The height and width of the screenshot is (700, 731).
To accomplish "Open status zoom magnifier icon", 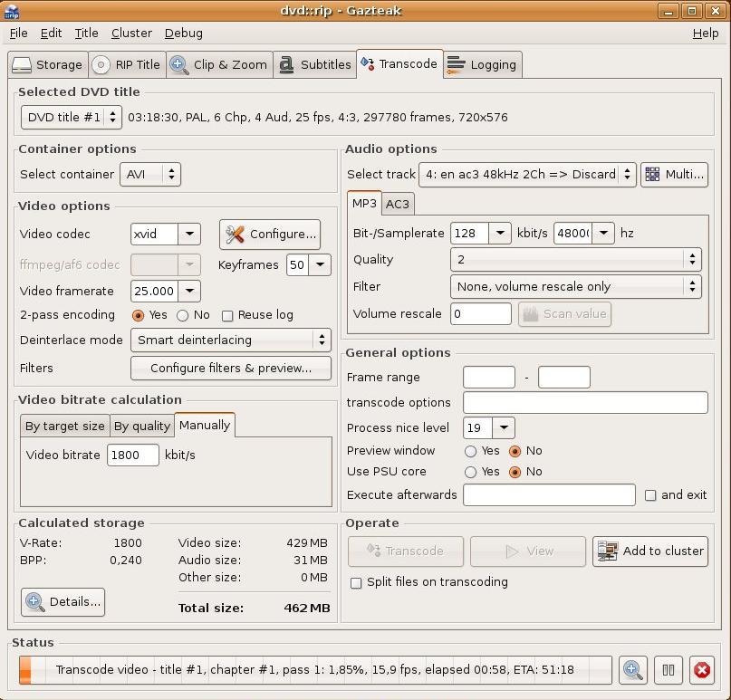I will pyautogui.click(x=632, y=670).
